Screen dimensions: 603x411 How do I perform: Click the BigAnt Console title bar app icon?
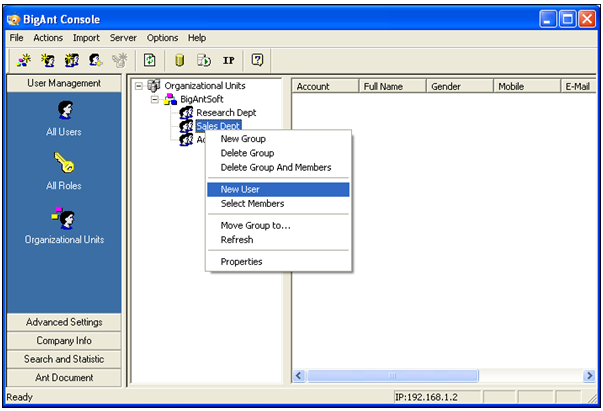(13, 19)
